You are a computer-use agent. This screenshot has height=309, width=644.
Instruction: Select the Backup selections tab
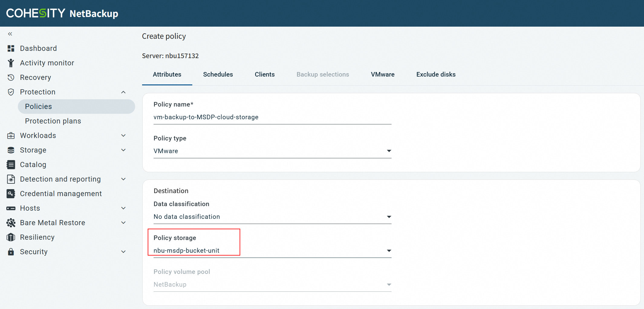tap(323, 74)
